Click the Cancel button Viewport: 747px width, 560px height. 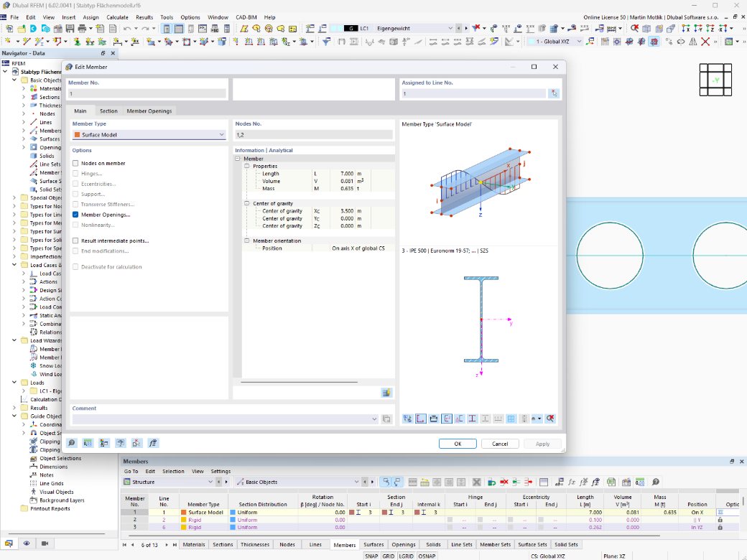click(x=500, y=444)
